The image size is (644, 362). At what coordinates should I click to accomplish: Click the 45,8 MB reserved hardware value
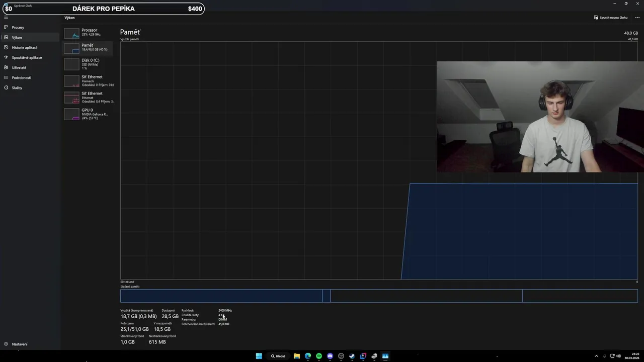(x=223, y=324)
